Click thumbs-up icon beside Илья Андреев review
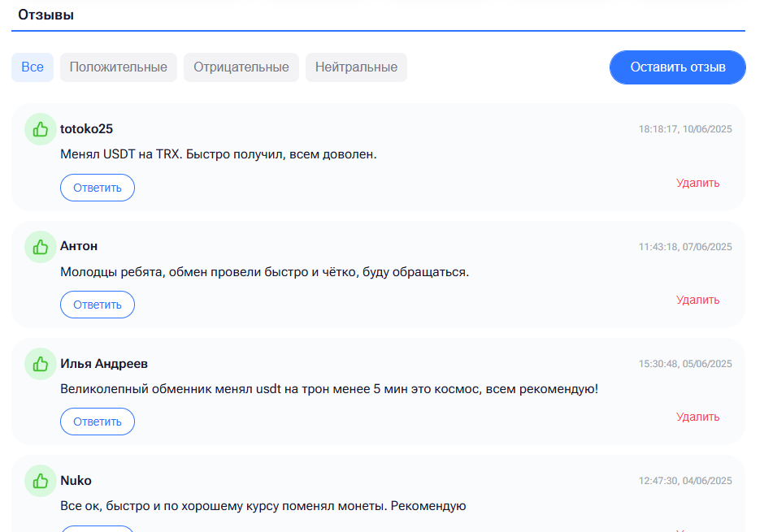The height and width of the screenshot is (532, 764). click(41, 364)
